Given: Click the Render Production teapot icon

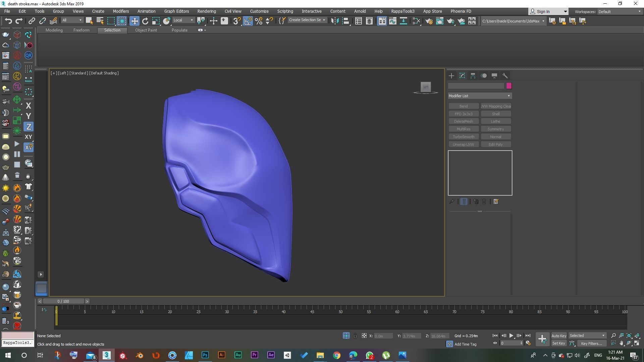Looking at the screenshot, I should tap(450, 21).
